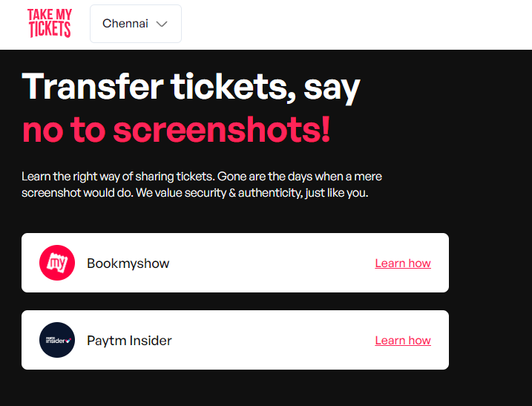Click the pink "no to screenshots!" heading
This screenshot has width=532, height=406.
(x=176, y=130)
